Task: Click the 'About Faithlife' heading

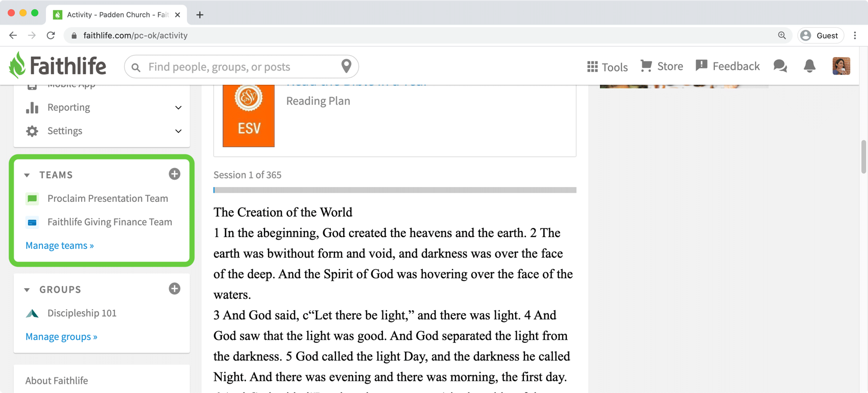Action: click(57, 380)
